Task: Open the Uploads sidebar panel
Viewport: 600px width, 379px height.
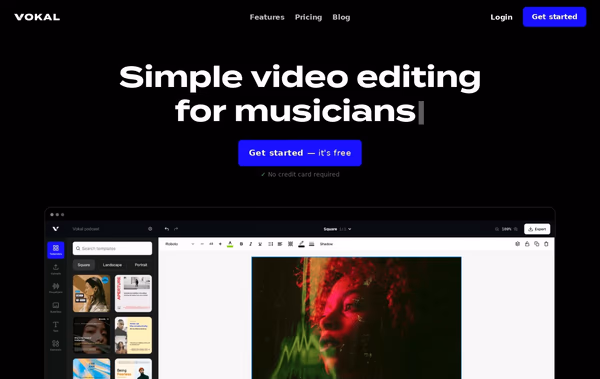Action: coord(56,269)
